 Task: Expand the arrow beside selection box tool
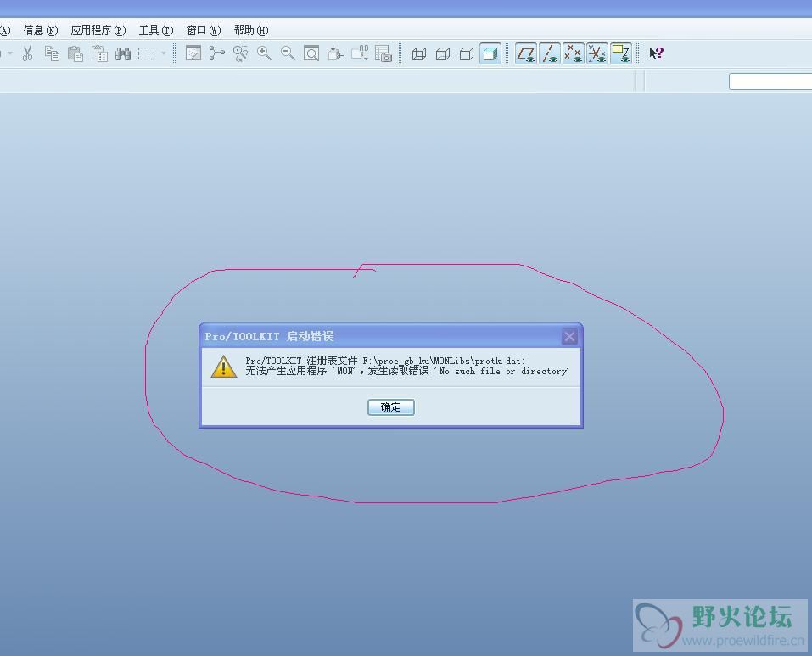(164, 53)
